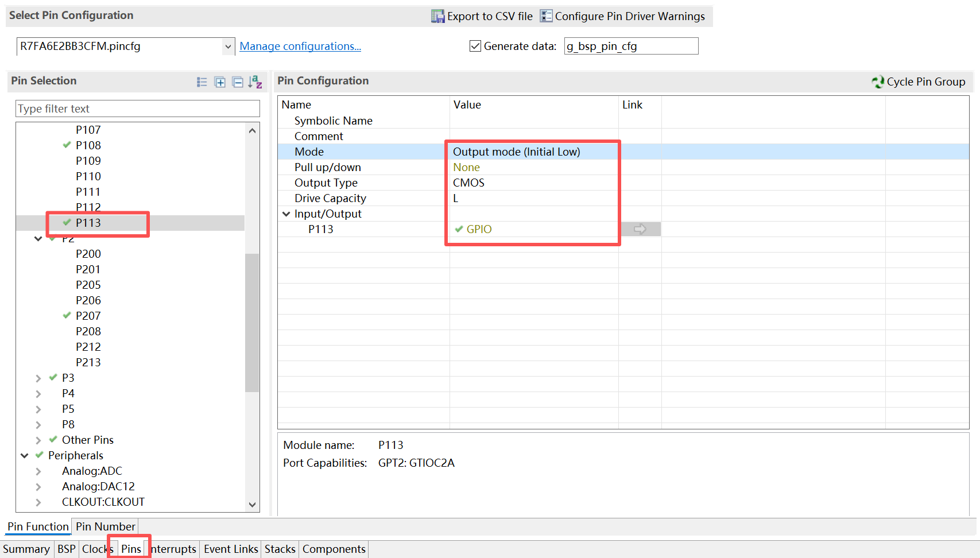
Task: Select pin P108 in tree
Action: click(x=88, y=145)
